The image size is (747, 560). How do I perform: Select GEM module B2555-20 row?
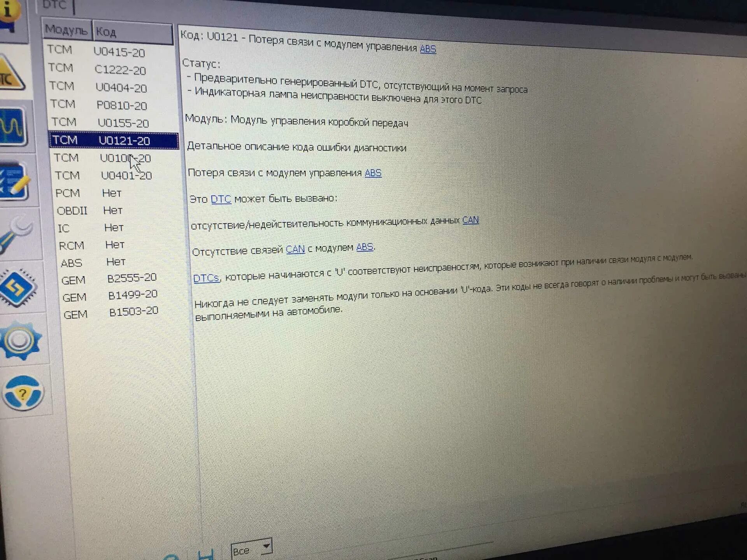click(x=106, y=278)
